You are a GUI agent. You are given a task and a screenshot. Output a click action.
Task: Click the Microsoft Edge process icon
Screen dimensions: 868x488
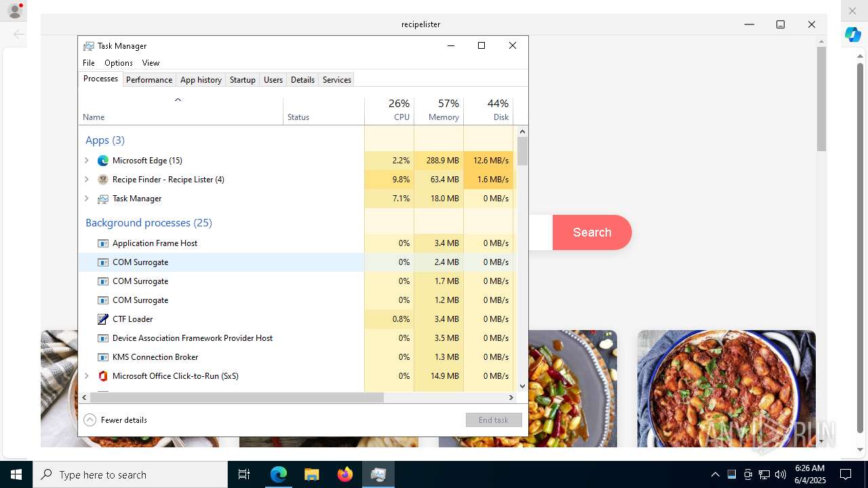[x=103, y=161]
